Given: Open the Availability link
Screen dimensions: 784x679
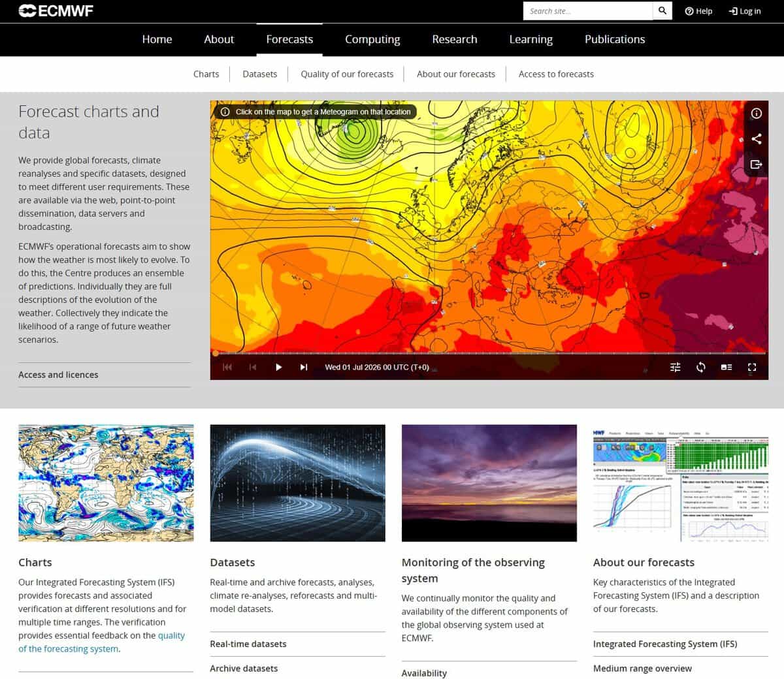Looking at the screenshot, I should (424, 672).
